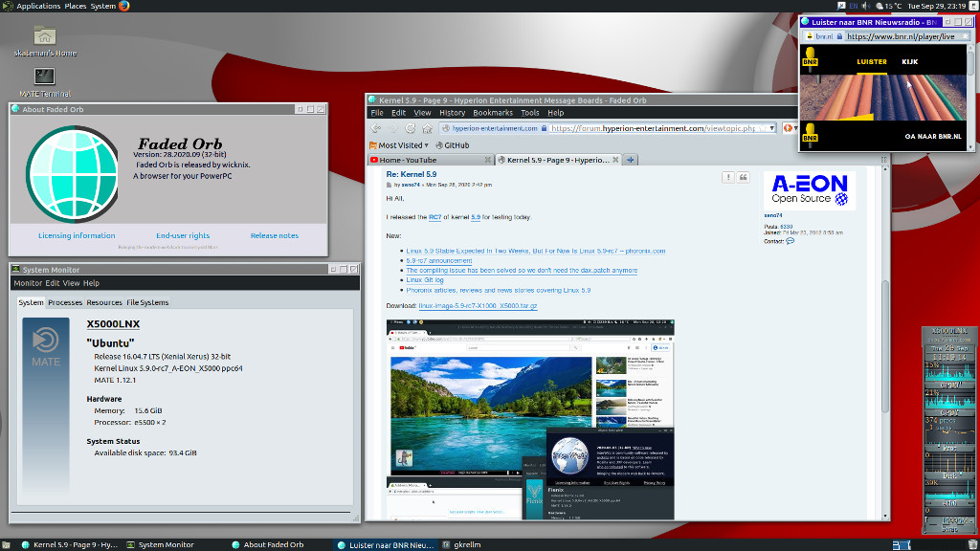Viewport: 980px width, 551px height.
Task: Open Release notes link
Action: click(275, 235)
